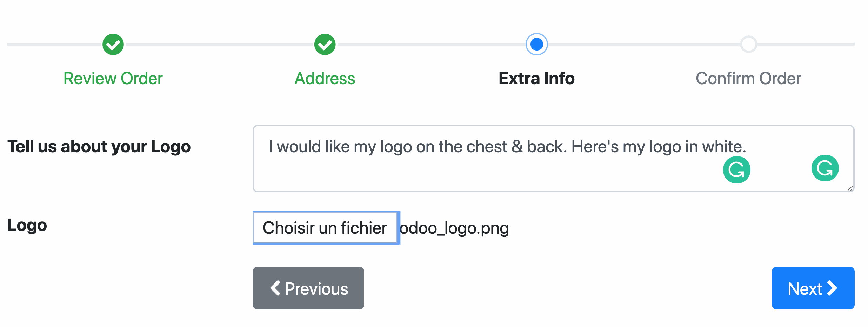Click the Tell us about your Logo label

(99, 147)
